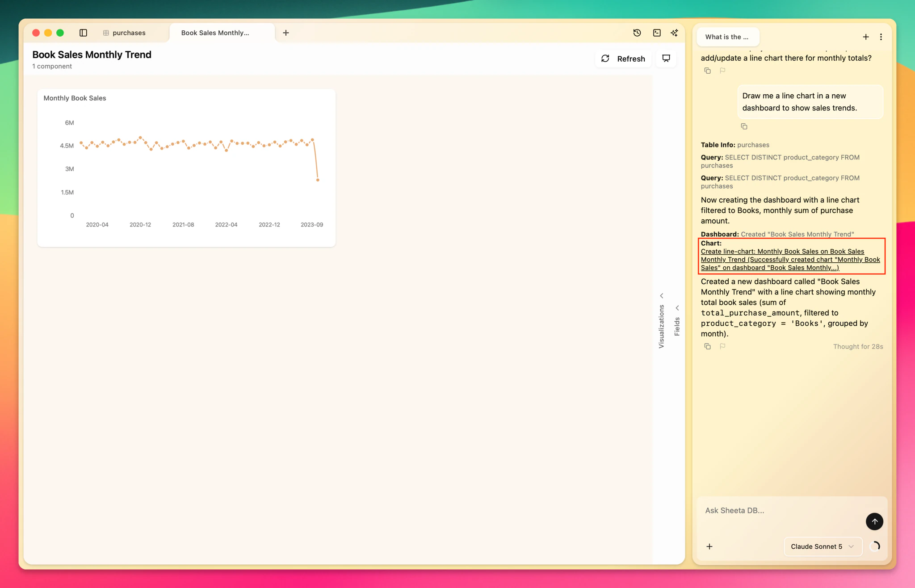Open the 'What is the ...' chat tab

[727, 37]
